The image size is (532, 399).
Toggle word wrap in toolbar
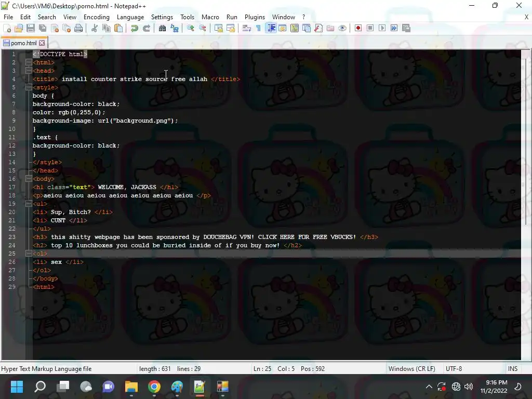pyautogui.click(x=246, y=28)
